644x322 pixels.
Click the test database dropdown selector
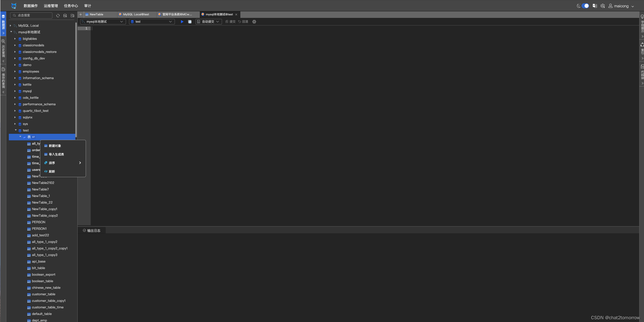pos(152,21)
